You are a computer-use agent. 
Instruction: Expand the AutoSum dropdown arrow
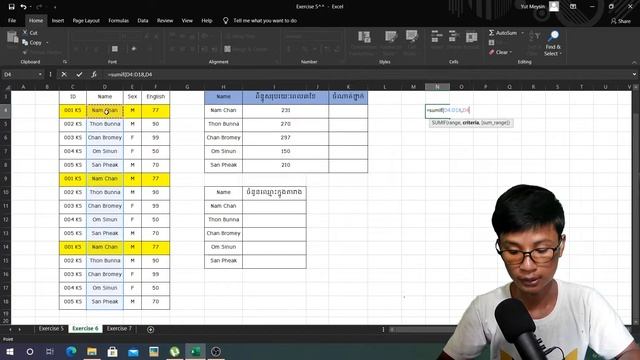click(x=522, y=33)
